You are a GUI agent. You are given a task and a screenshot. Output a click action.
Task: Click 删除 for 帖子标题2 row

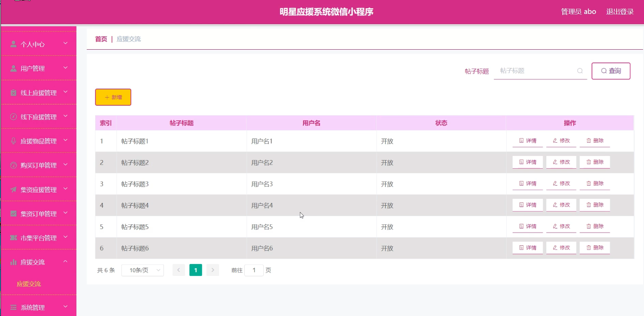pos(595,162)
